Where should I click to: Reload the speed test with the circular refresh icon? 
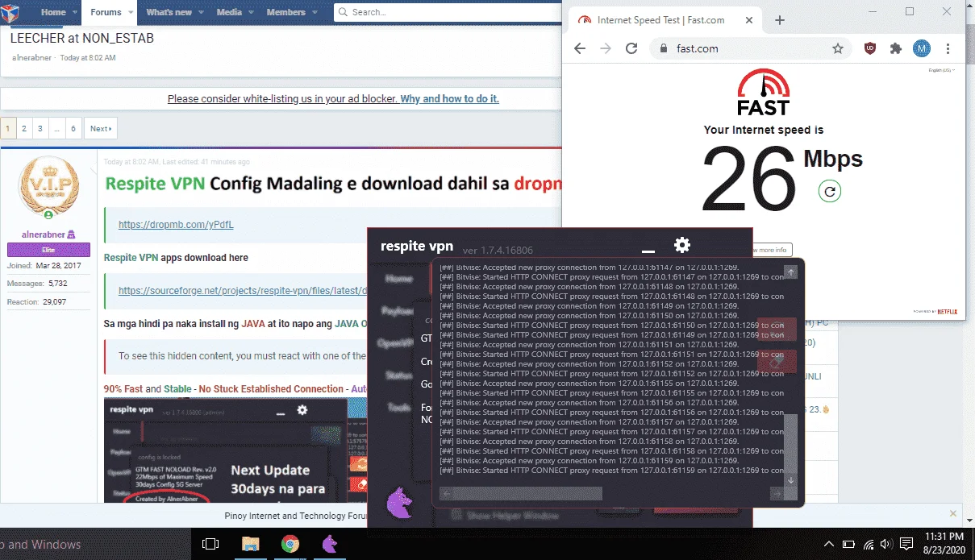coord(829,191)
